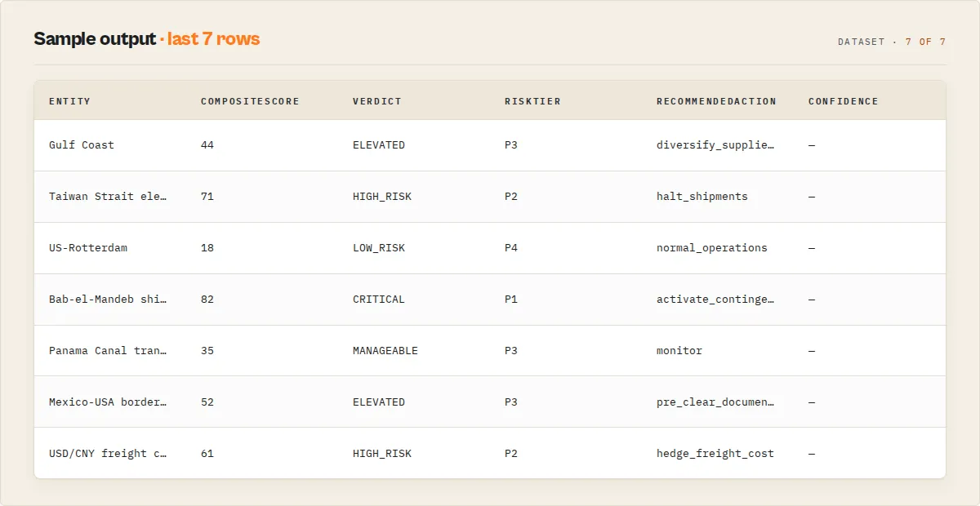This screenshot has width=980, height=506.
Task: Click the 'DATASET · 7 OF 7' label
Action: (x=892, y=42)
